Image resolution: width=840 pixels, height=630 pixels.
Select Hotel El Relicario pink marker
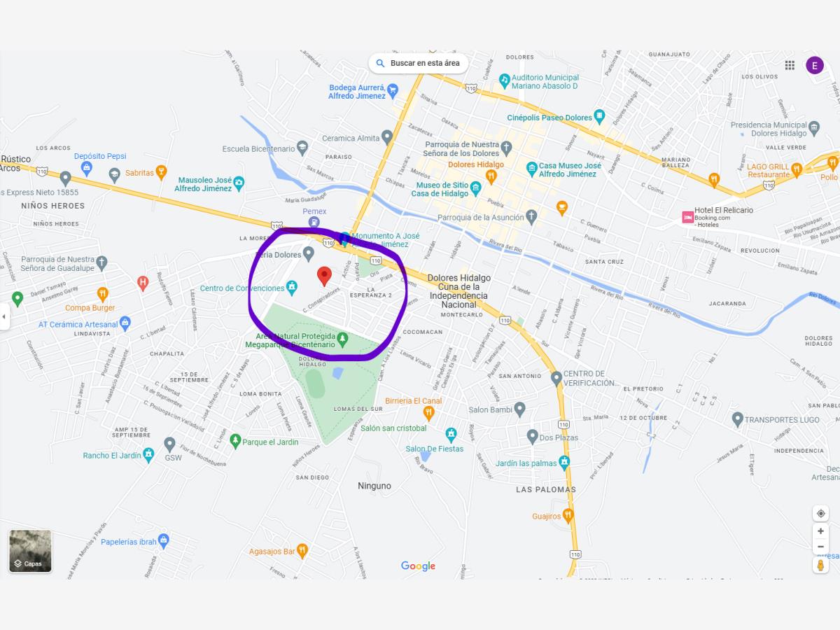(687, 217)
